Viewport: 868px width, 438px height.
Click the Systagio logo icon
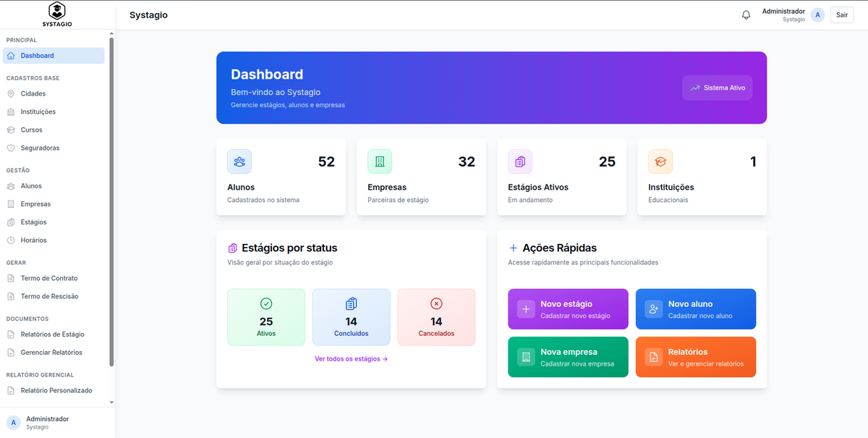click(56, 10)
